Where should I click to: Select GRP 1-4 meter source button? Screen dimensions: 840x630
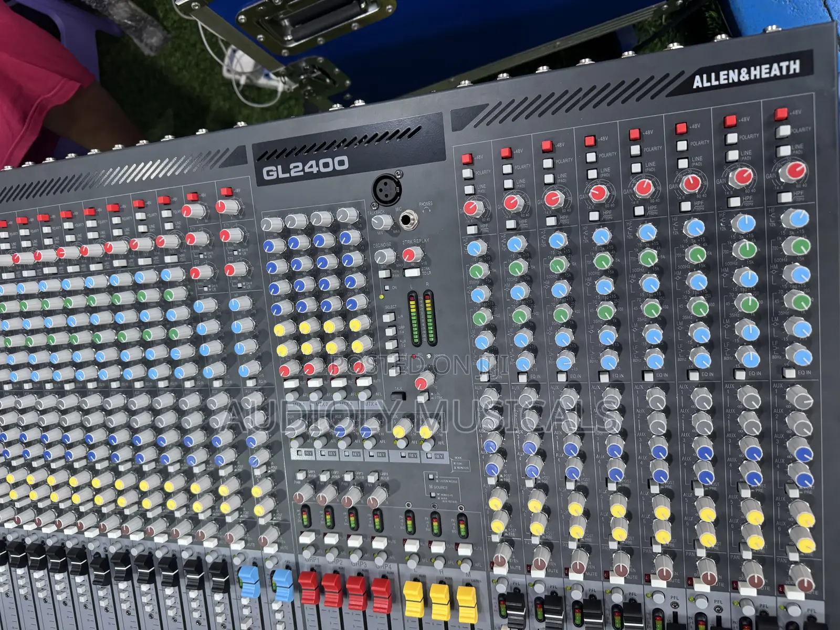(391, 331)
